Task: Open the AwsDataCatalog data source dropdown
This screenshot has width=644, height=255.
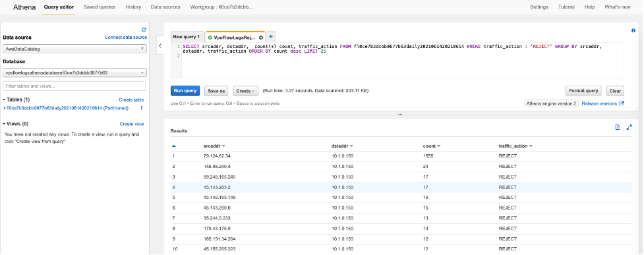Action: click(x=74, y=49)
